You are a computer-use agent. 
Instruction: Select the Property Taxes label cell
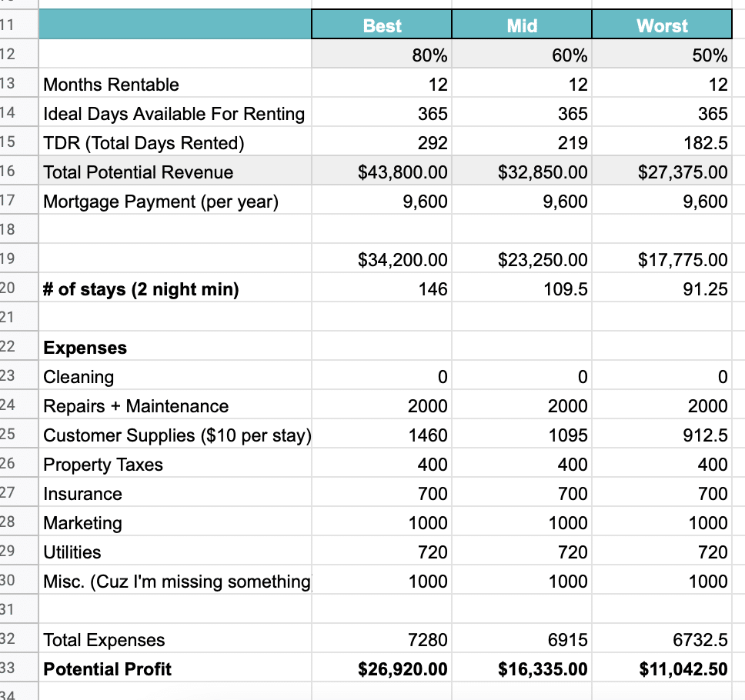175,464
